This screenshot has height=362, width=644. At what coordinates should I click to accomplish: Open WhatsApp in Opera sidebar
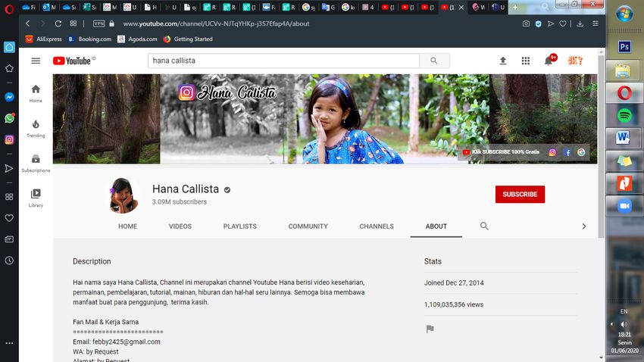9,118
